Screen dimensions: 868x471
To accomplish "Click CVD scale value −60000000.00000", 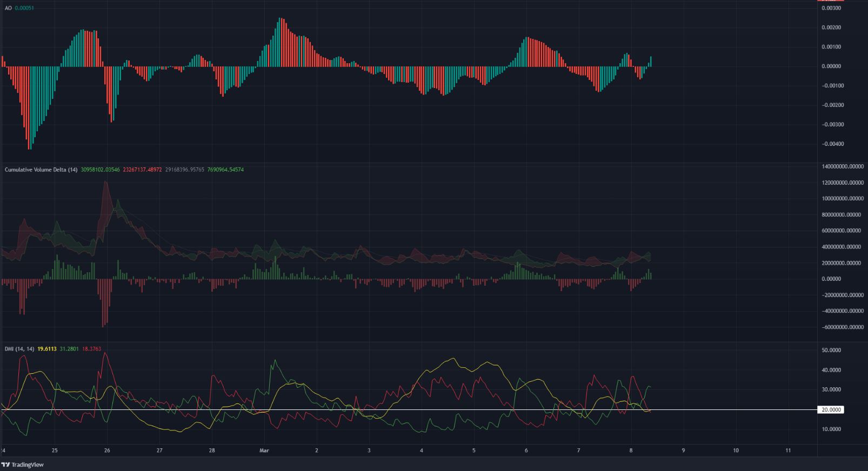I will click(842, 327).
